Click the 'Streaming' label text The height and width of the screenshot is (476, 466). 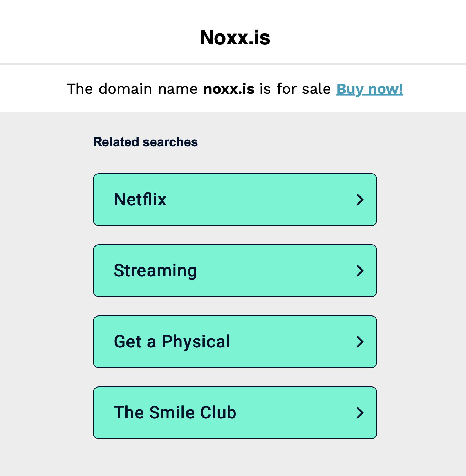(x=155, y=271)
